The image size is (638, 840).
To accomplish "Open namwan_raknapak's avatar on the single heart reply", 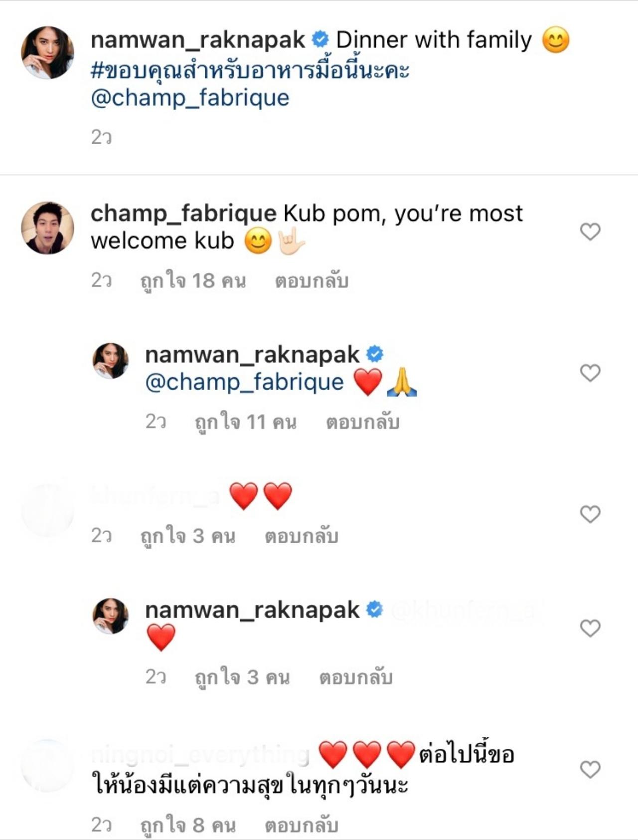I will click(x=111, y=616).
